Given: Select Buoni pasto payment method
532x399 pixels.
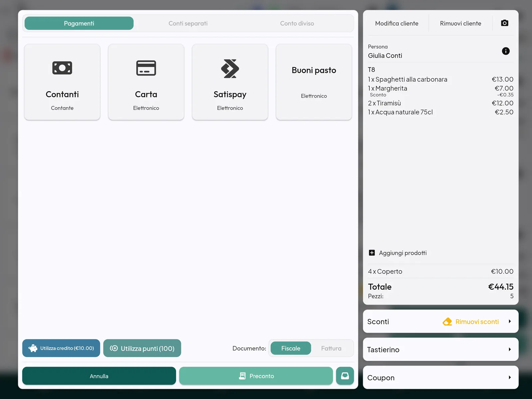Looking at the screenshot, I should 314,82.
